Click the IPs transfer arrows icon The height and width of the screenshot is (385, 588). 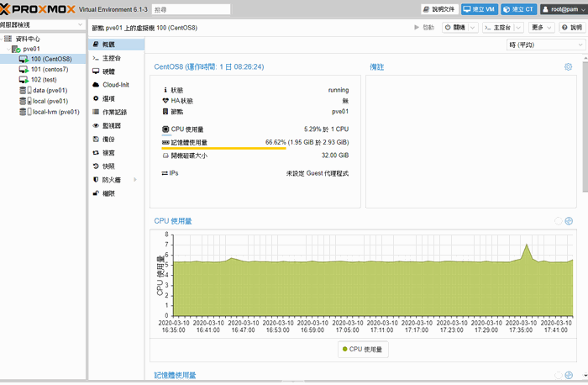coord(165,173)
